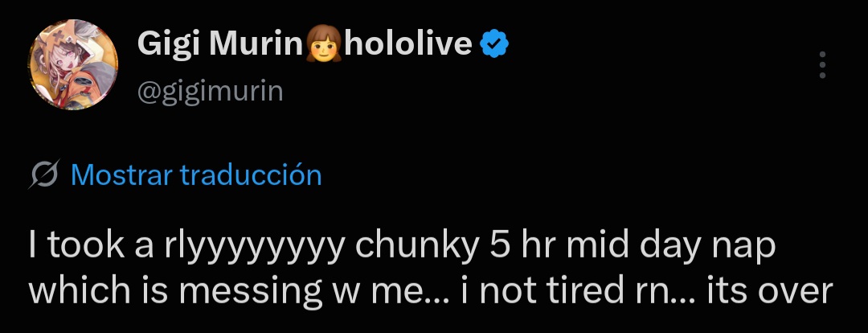868x333 pixels.
Task: Click the word chunky in the tweet
Action: 416,247
